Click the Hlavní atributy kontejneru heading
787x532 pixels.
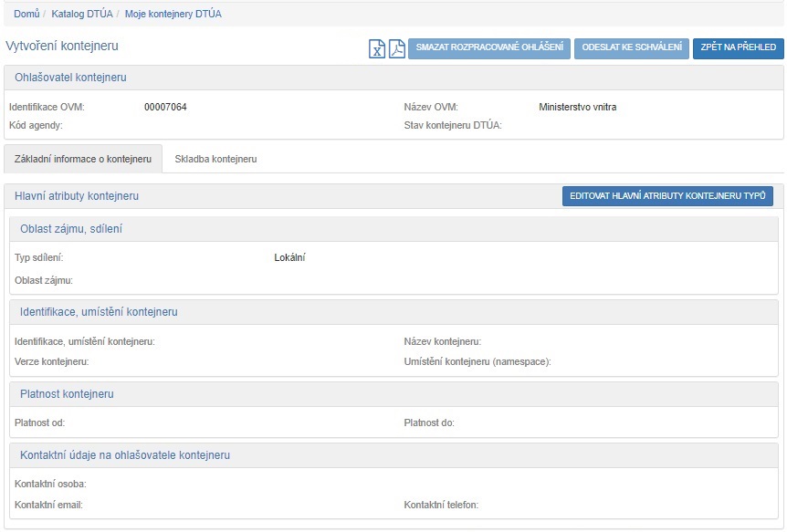(77, 196)
